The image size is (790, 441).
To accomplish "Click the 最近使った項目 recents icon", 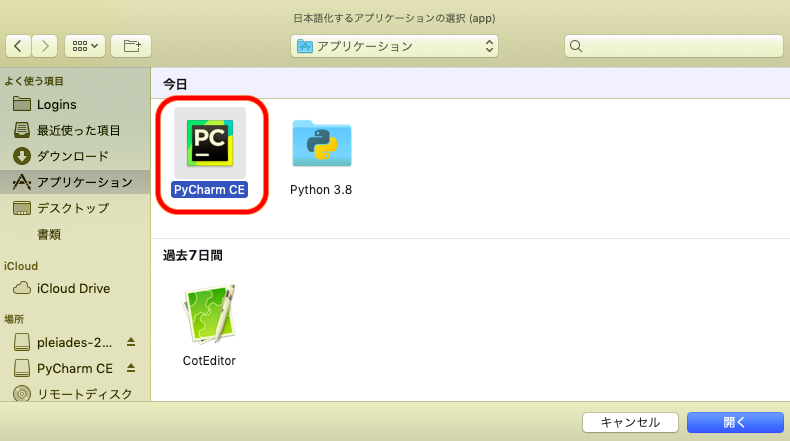I will (22, 130).
